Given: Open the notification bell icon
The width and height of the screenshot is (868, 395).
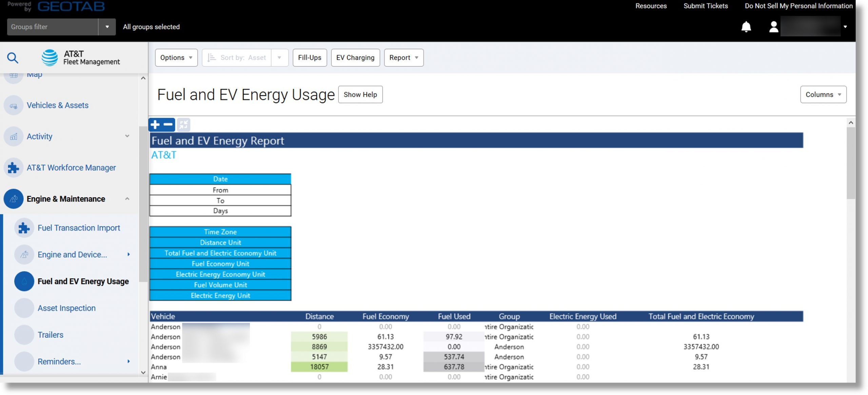Looking at the screenshot, I should click(x=747, y=25).
